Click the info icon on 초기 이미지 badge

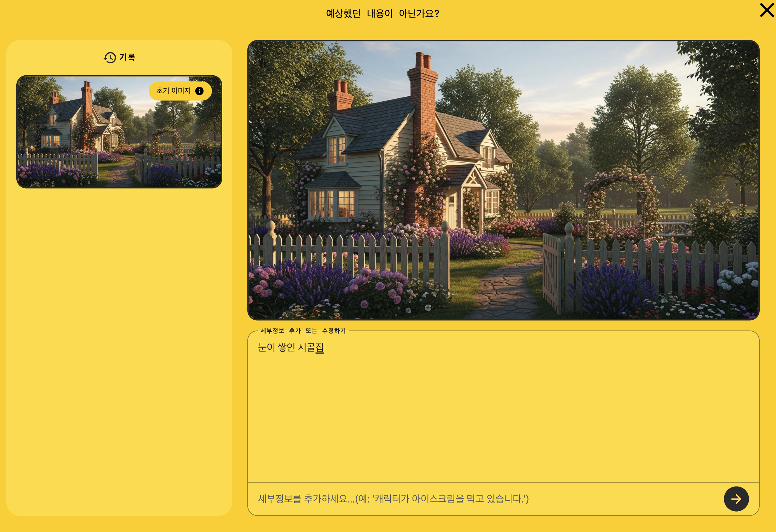point(199,91)
